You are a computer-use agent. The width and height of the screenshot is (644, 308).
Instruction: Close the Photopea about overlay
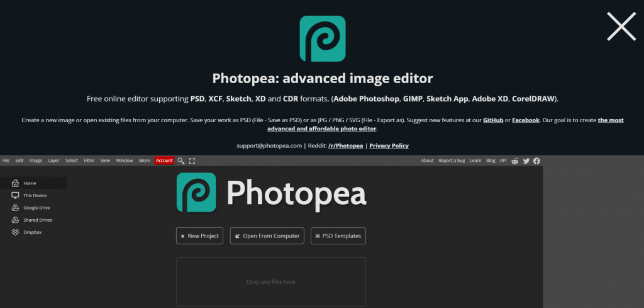coord(621,26)
